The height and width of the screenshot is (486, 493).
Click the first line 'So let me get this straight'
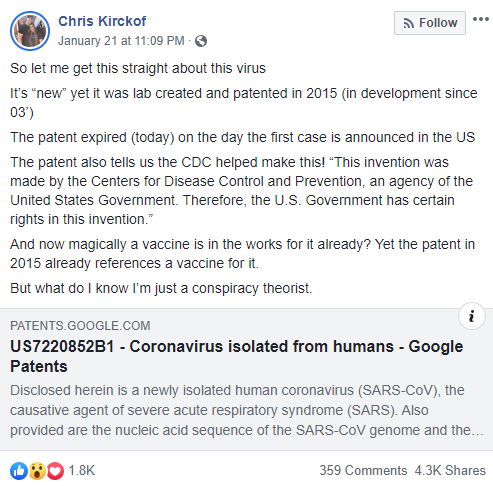(x=138, y=68)
